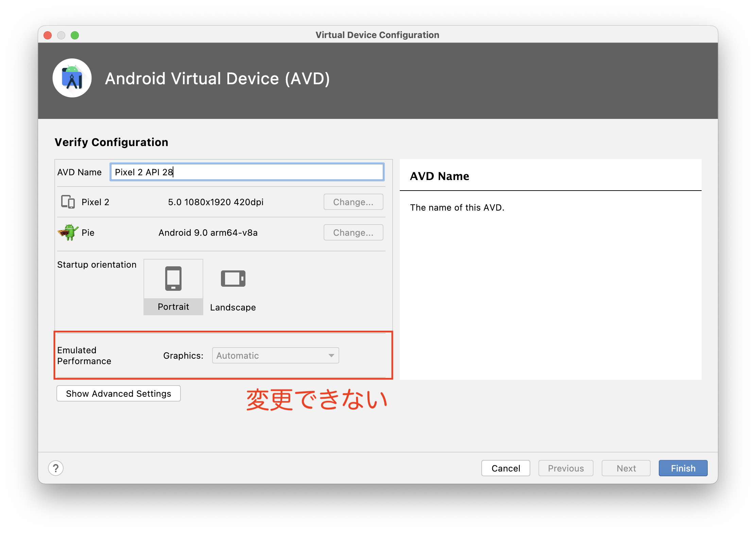
Task: Click the Virtual Device Configuration window title
Action: click(x=377, y=35)
